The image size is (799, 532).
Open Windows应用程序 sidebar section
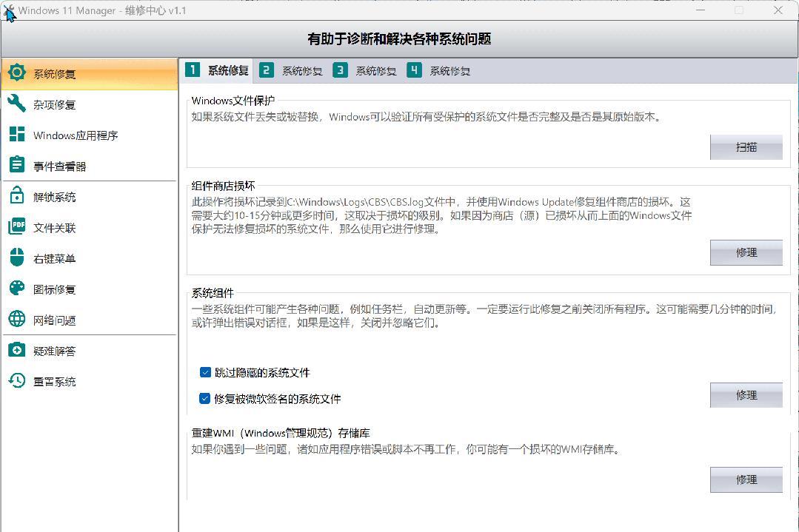[x=90, y=135]
